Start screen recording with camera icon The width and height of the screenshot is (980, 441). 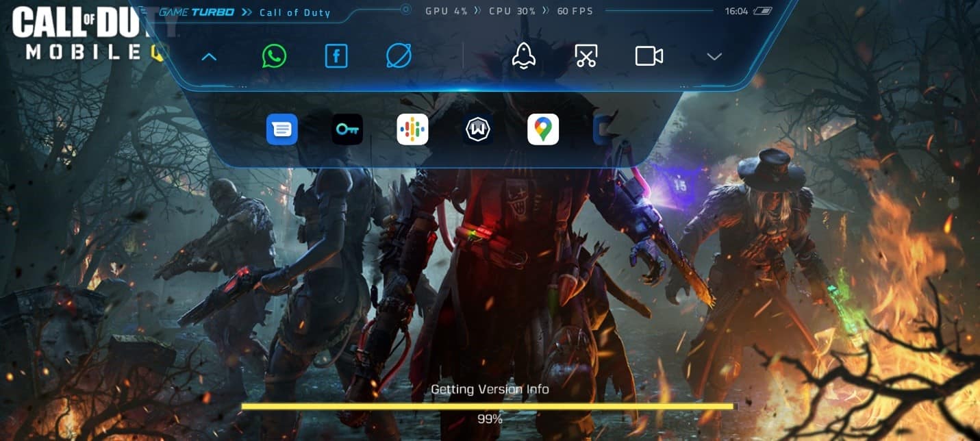click(649, 56)
